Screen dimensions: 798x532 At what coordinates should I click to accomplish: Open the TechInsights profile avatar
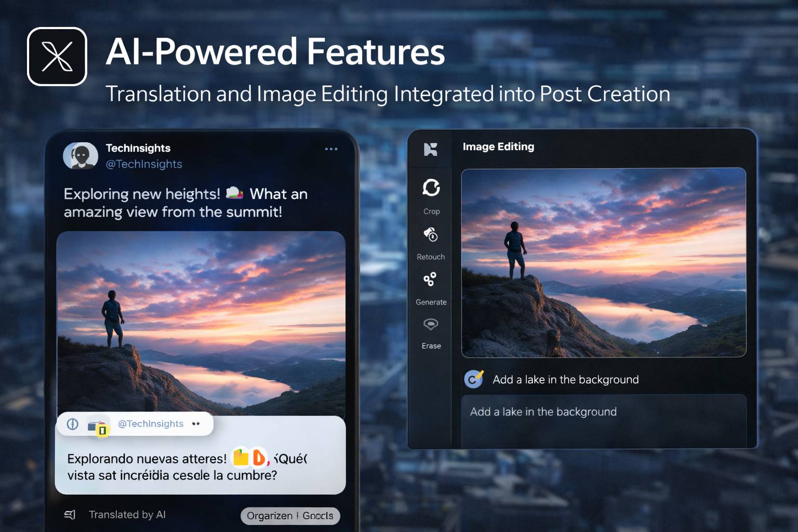81,155
